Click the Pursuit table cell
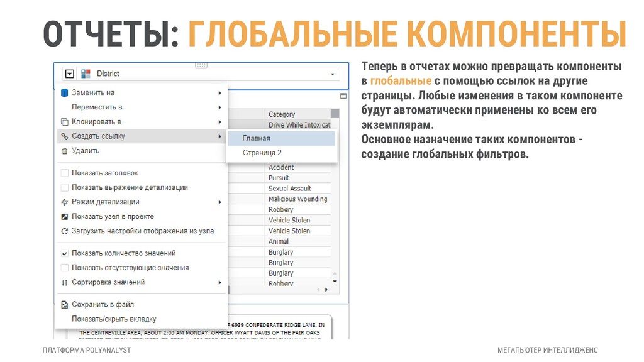The image size is (644, 362). click(x=297, y=178)
